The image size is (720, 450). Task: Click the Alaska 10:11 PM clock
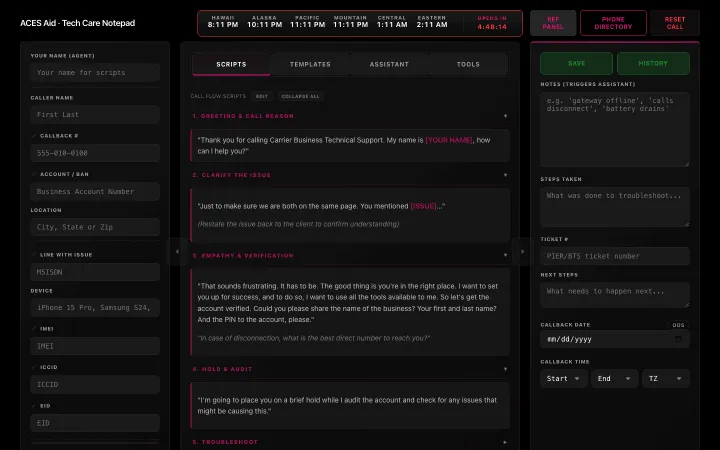pos(264,22)
